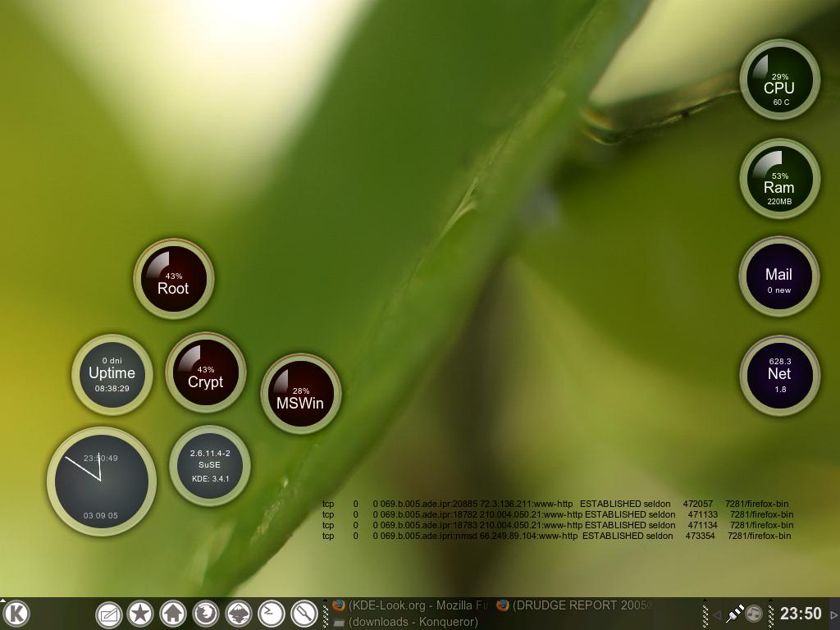Image resolution: width=840 pixels, height=630 pixels.
Task: Click the MSWin 28% disk widget
Action: pos(300,394)
